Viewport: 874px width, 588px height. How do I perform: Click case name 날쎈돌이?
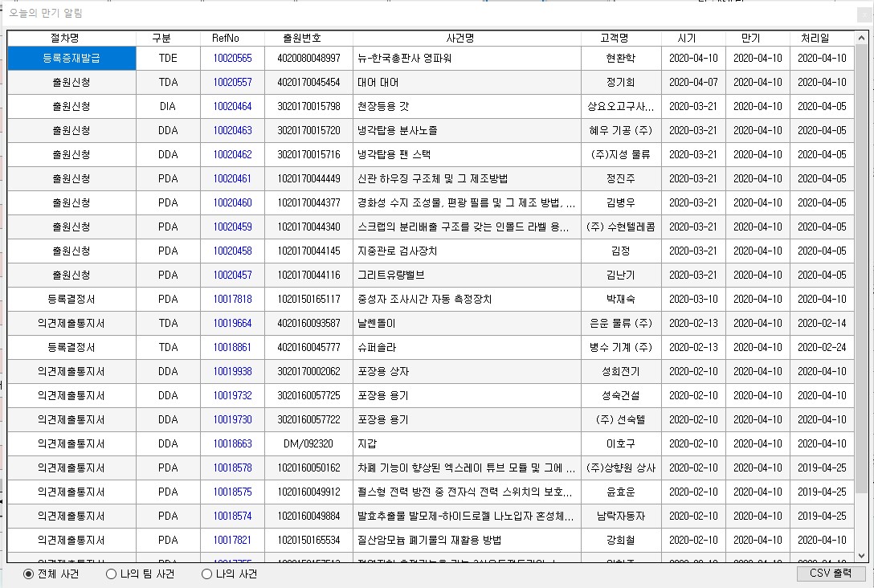(376, 323)
